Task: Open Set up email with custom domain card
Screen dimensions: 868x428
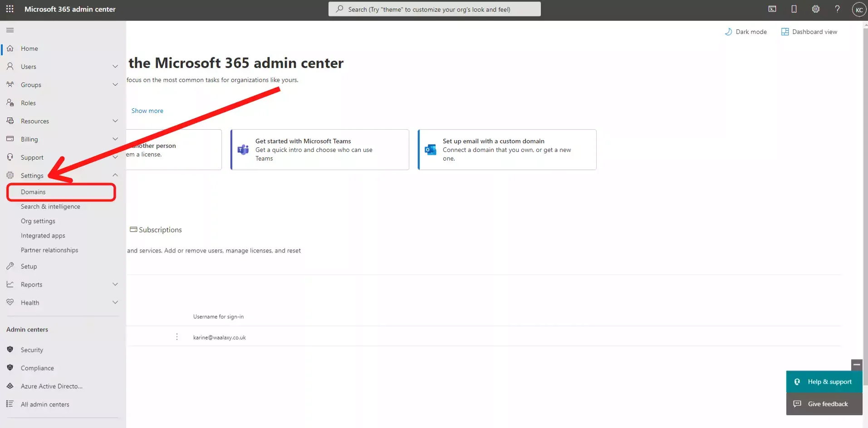Action: pyautogui.click(x=507, y=150)
